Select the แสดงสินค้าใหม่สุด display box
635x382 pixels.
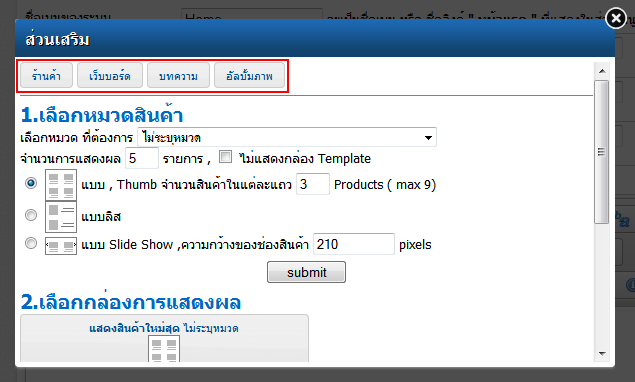click(x=164, y=338)
